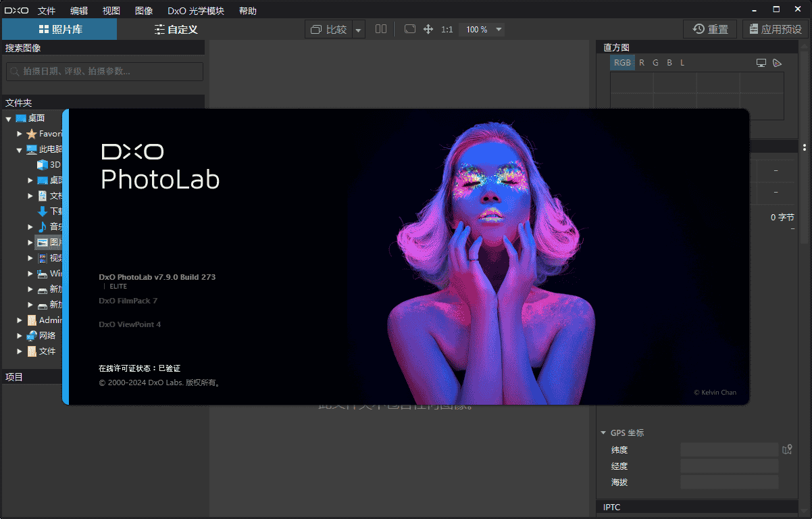Click the 应用预设 apply preset button
Image resolution: width=812 pixels, height=519 pixels.
point(774,29)
